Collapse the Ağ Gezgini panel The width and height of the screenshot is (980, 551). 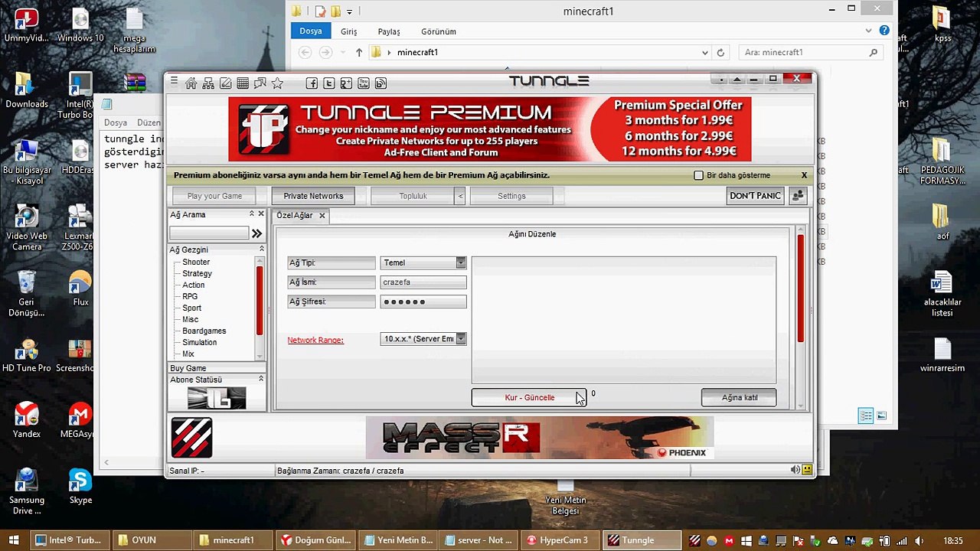tap(261, 249)
